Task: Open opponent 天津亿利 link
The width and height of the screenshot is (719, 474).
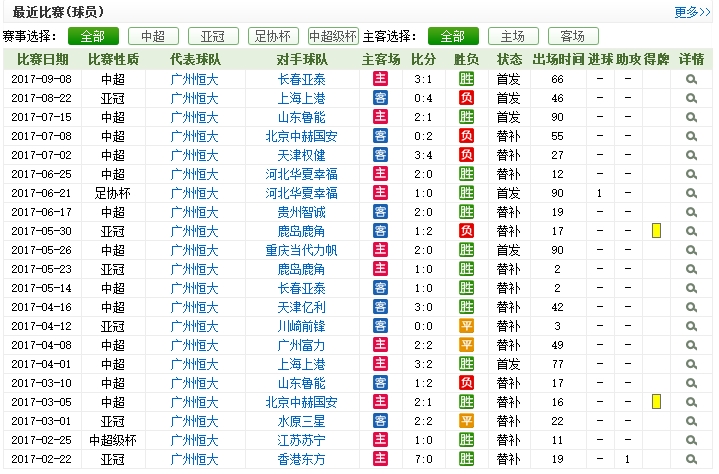Action: pyautogui.click(x=302, y=307)
